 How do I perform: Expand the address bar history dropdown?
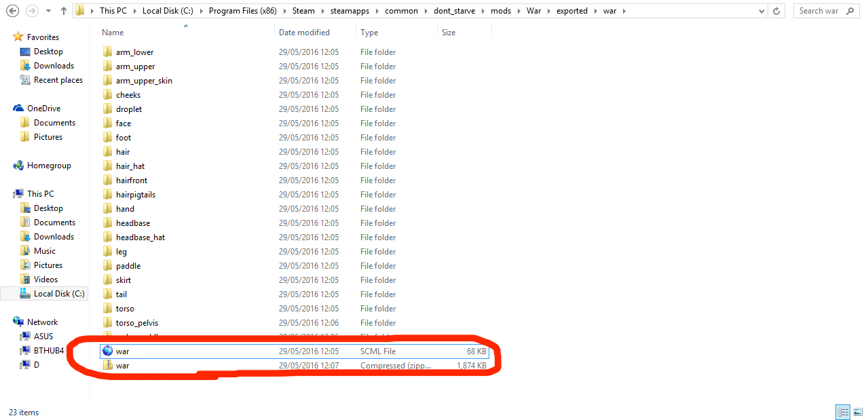[x=762, y=11]
